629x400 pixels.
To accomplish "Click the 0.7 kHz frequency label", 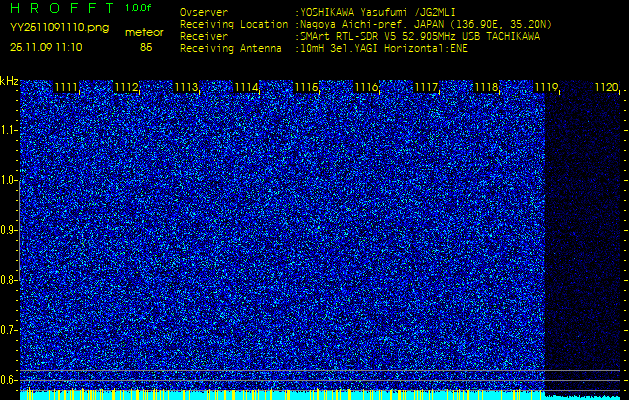I will [9, 330].
